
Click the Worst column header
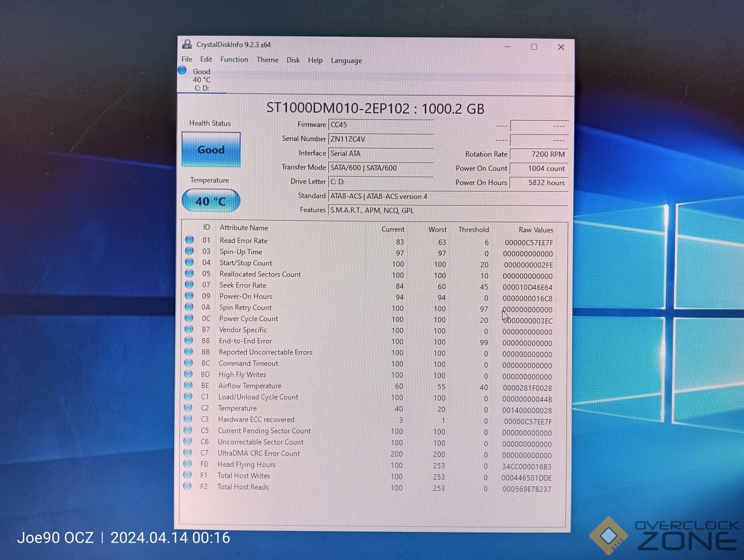(x=437, y=230)
